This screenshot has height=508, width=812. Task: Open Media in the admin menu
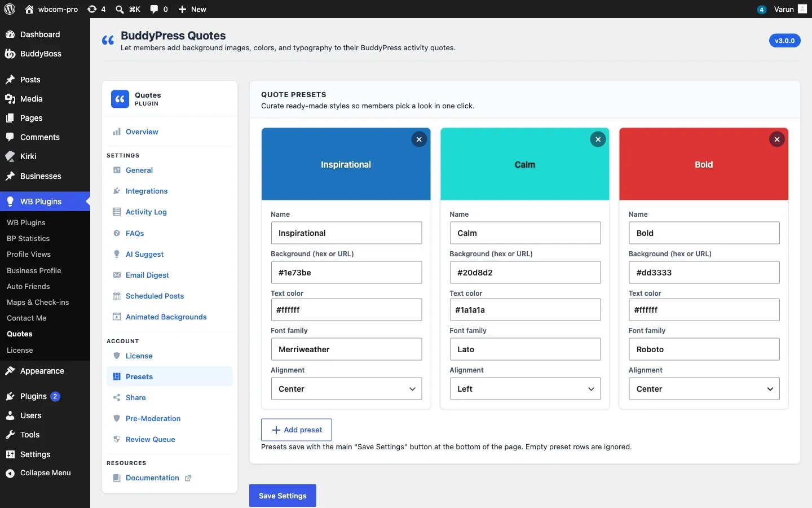tap(45, 99)
